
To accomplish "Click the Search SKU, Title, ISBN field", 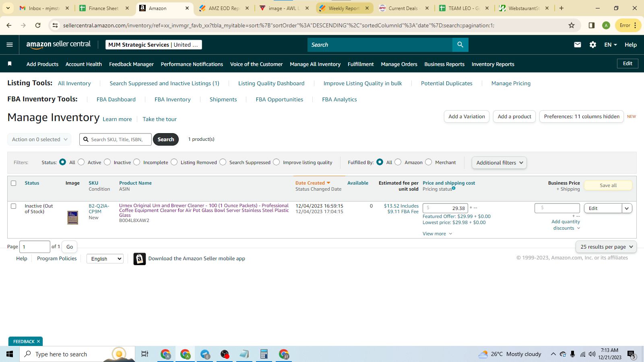I will pyautogui.click(x=116, y=140).
